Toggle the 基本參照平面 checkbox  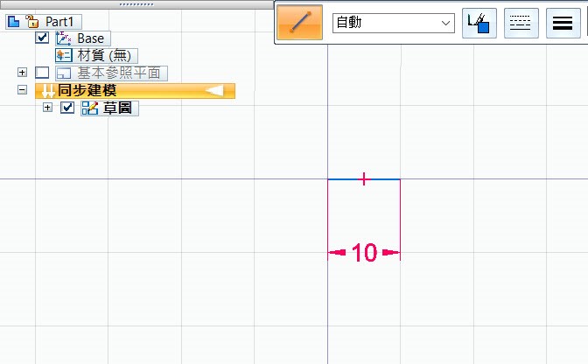pyautogui.click(x=42, y=73)
